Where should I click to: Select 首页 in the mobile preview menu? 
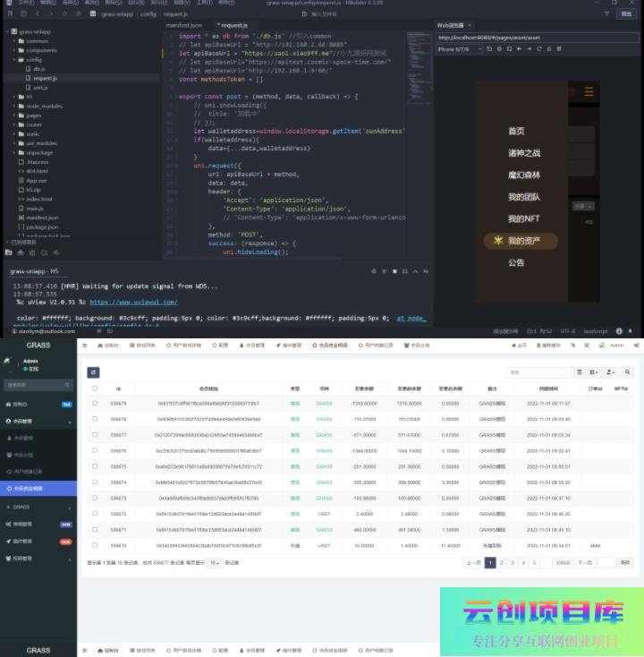[x=516, y=132]
